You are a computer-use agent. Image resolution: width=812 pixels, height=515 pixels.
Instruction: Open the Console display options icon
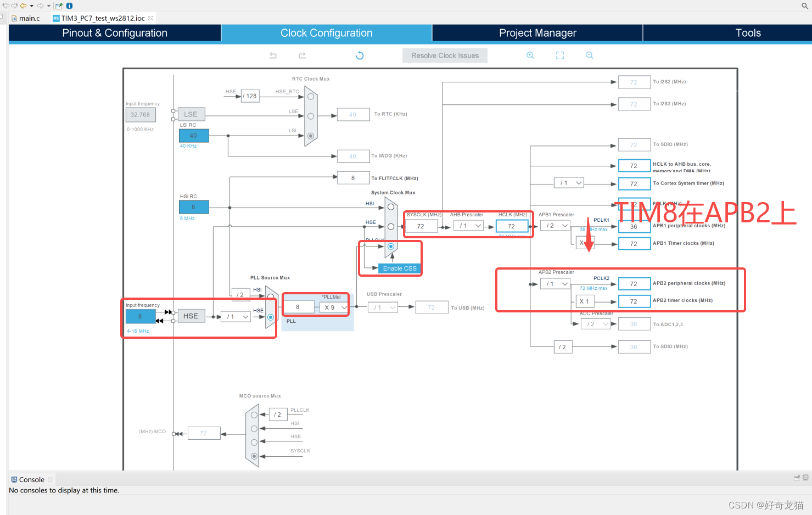coord(797,478)
